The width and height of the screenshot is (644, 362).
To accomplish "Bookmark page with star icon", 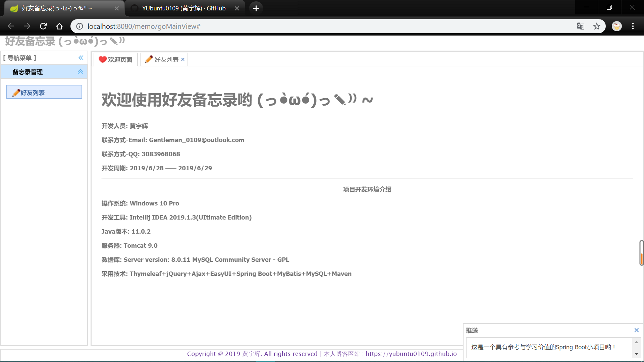I will click(596, 26).
